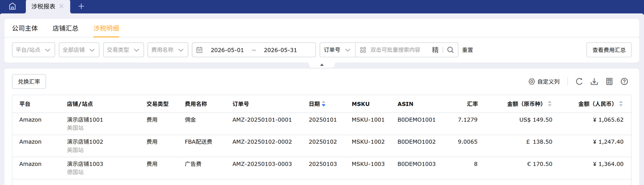Open the 公司主体 tab
The width and height of the screenshot is (644, 185).
25,29
